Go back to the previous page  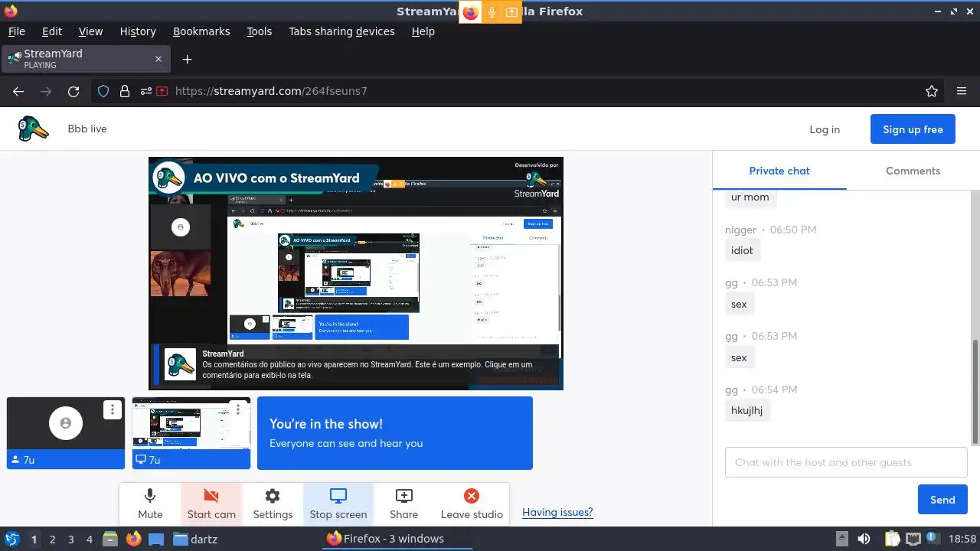[x=18, y=91]
